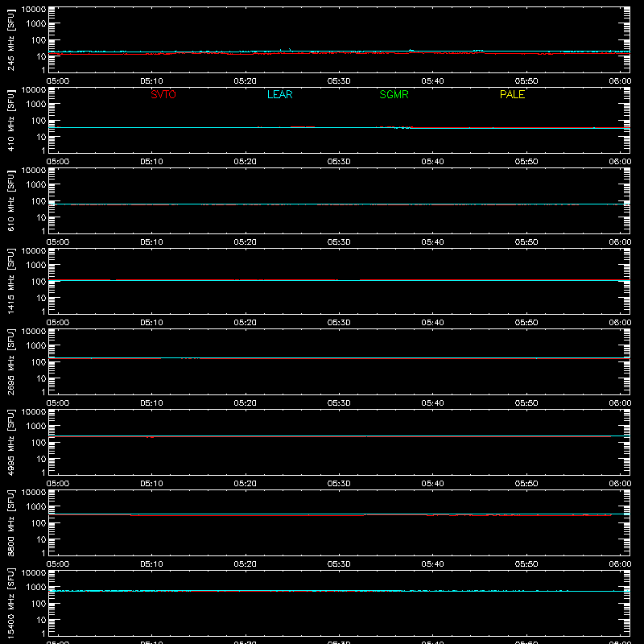Click the 05:00 tick under the 245 MHz plot
Image resolution: width=644 pixels, height=644 pixels.
pos(58,81)
